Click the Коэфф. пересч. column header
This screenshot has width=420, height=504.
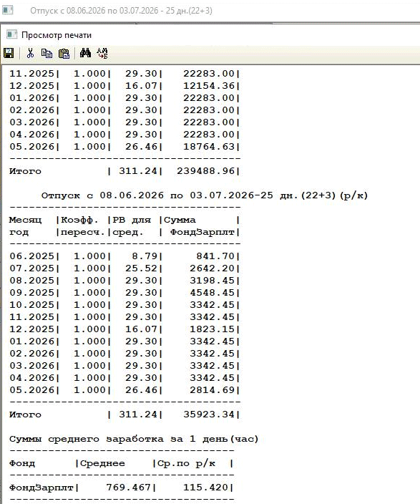pyautogui.click(x=83, y=226)
